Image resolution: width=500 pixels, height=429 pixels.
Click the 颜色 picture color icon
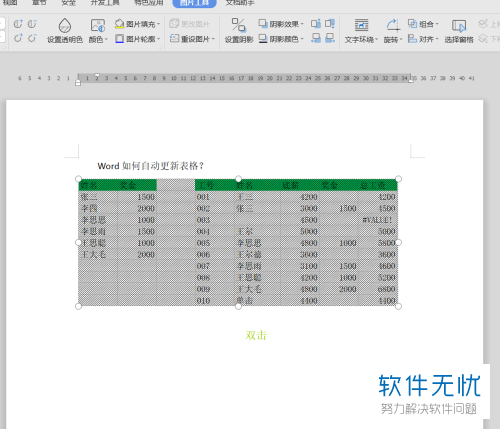pyautogui.click(x=98, y=25)
